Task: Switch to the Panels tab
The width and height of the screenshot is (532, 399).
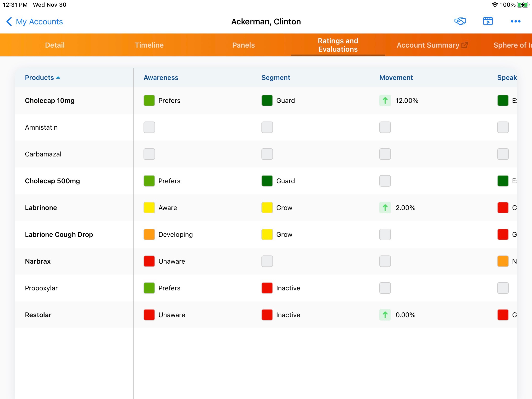Action: click(243, 45)
